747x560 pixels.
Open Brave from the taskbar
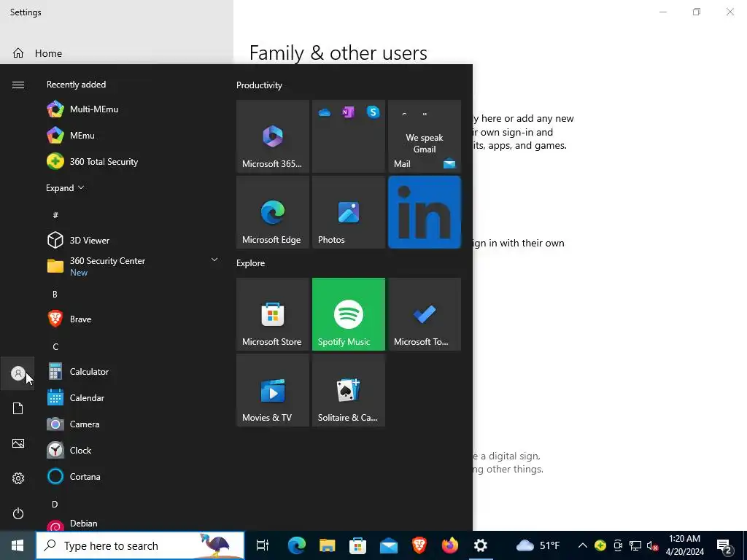click(419, 545)
